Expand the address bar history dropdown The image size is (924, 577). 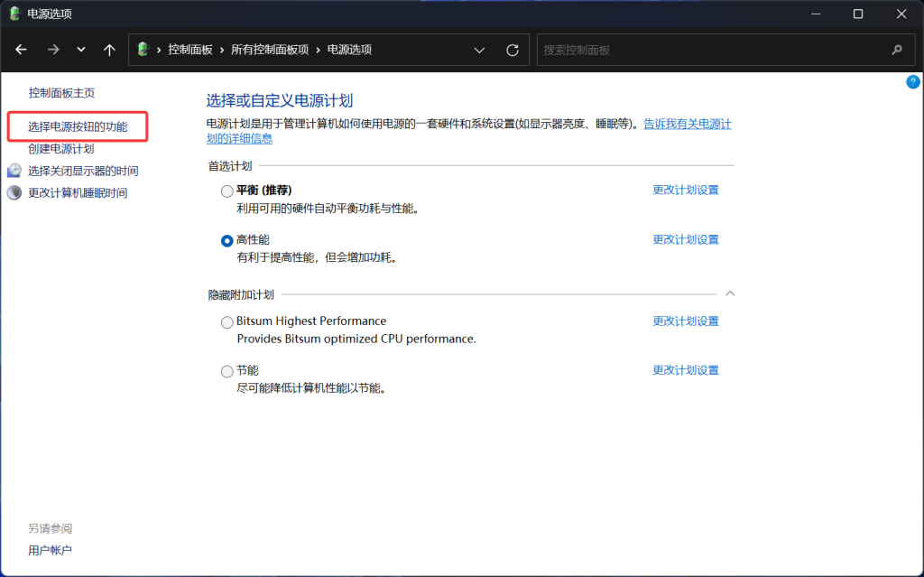click(479, 51)
